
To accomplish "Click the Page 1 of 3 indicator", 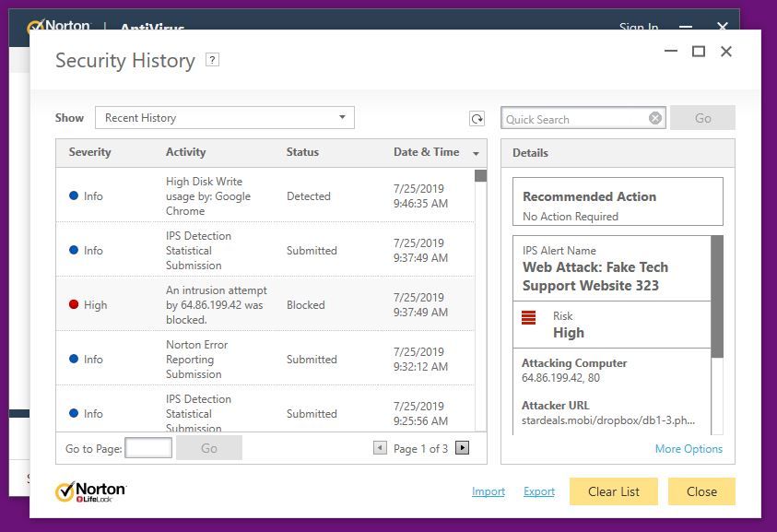I will [x=420, y=449].
